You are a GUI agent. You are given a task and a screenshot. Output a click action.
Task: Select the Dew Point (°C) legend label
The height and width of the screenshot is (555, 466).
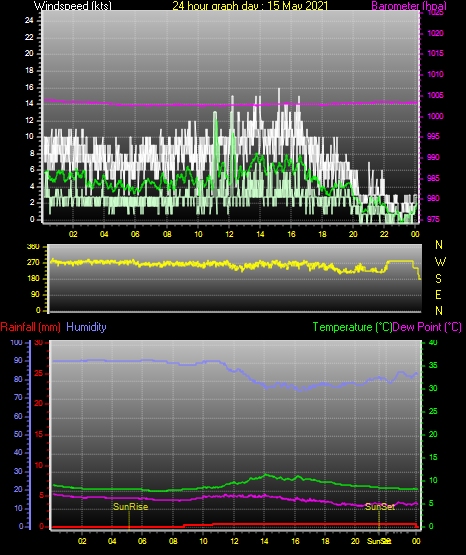(427, 327)
